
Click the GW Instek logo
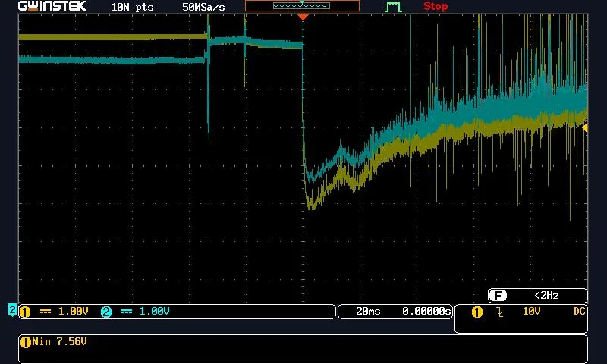click(x=52, y=6)
